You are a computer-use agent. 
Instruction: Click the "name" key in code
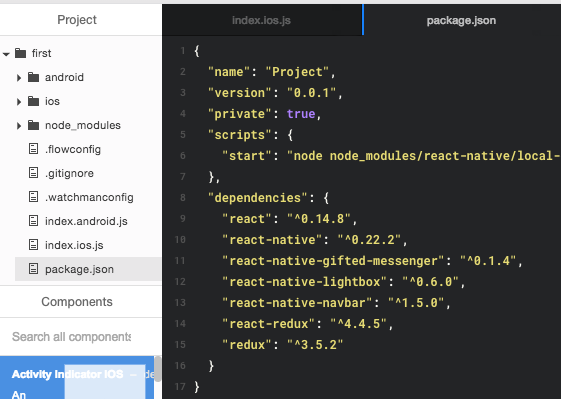(x=229, y=72)
